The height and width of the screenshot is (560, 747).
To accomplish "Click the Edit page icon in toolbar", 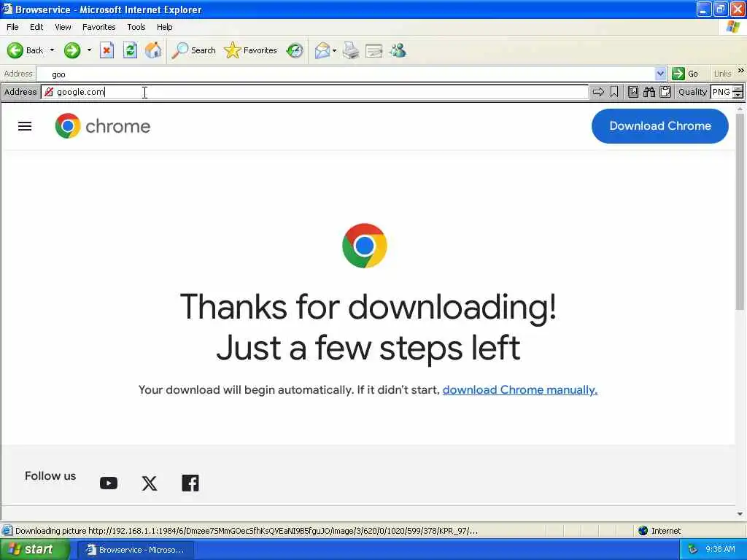I will click(374, 50).
